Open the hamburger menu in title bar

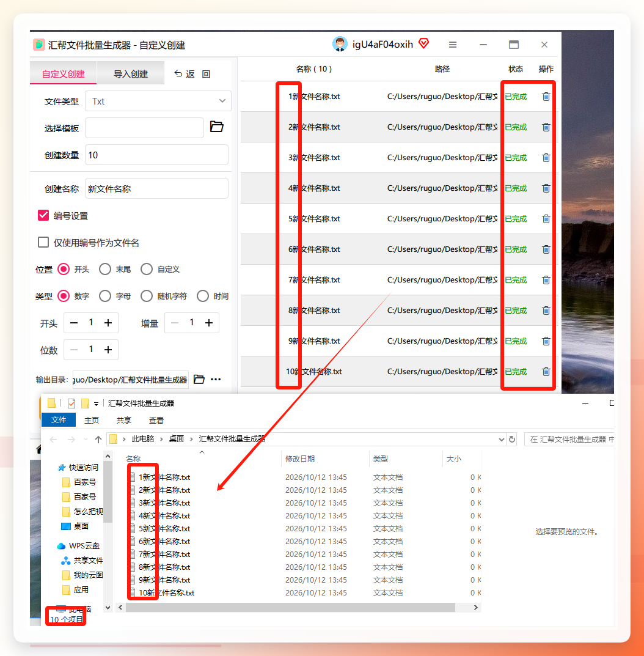click(453, 45)
